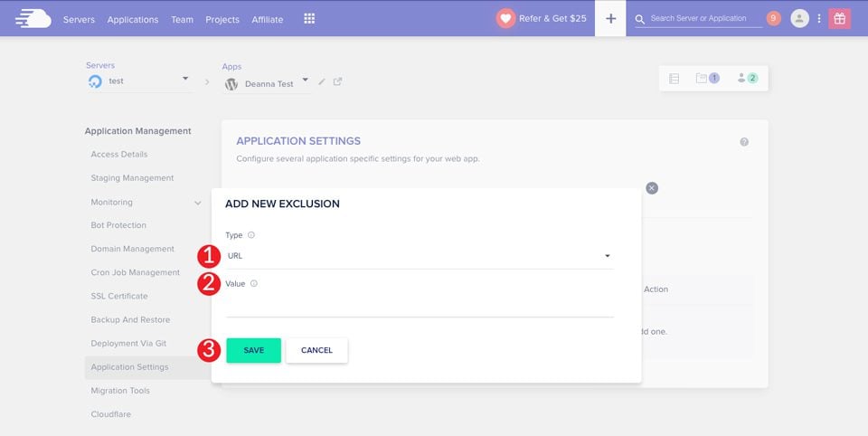Click the help question mark icon
This screenshot has height=436, width=868.
[744, 142]
